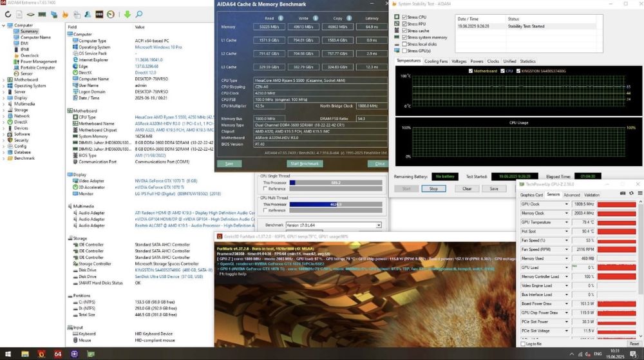Switch to the Statistics tab
This screenshot has height=360, width=644.
pyautogui.click(x=528, y=61)
